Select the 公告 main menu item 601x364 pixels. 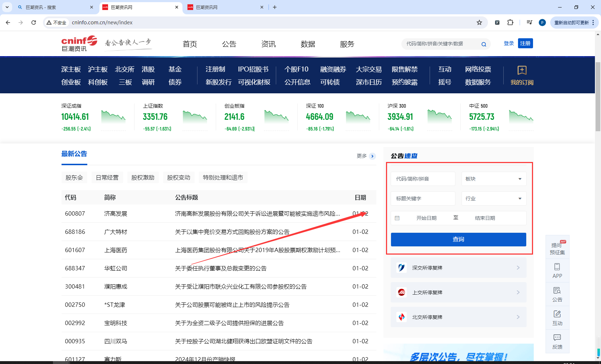229,44
